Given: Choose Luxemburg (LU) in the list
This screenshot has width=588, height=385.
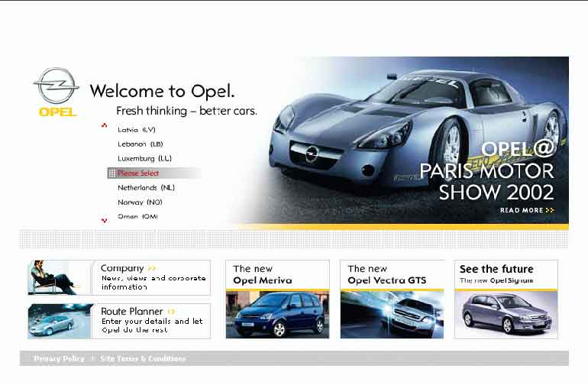Looking at the screenshot, I should click(144, 158).
